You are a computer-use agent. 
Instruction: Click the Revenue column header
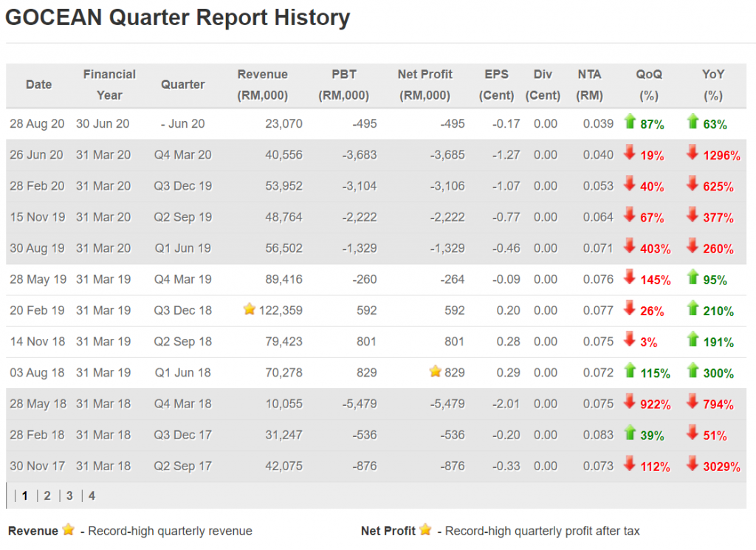[x=262, y=85]
